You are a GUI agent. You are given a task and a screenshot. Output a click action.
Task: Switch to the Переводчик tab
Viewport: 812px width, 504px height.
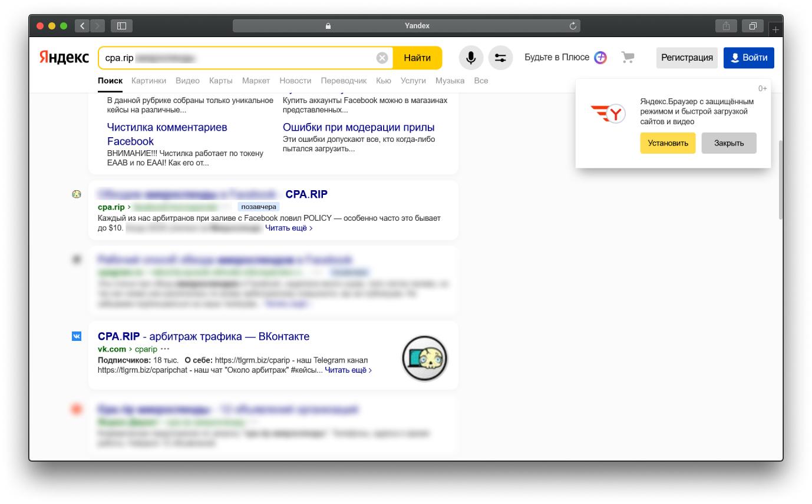click(344, 81)
